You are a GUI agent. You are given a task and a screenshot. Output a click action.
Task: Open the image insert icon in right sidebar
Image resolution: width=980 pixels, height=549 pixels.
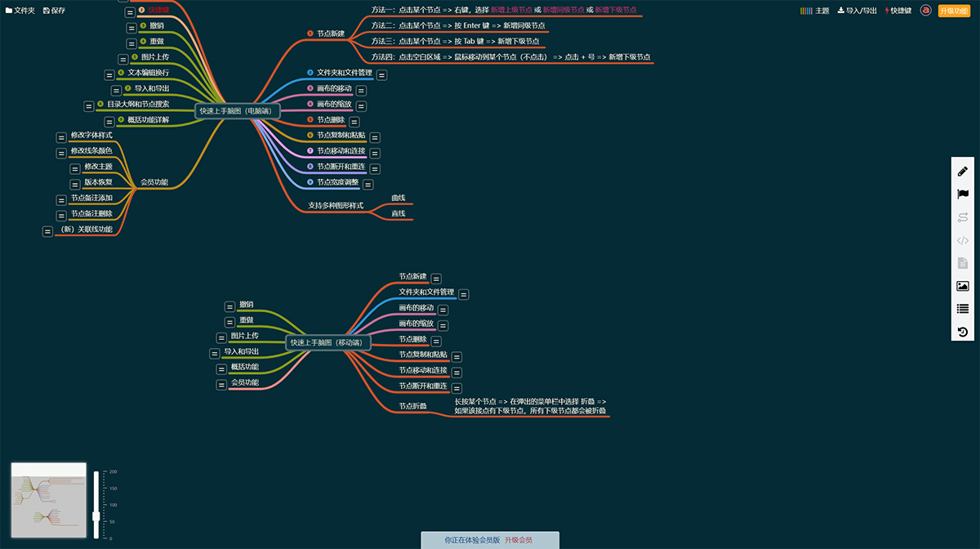pyautogui.click(x=963, y=286)
